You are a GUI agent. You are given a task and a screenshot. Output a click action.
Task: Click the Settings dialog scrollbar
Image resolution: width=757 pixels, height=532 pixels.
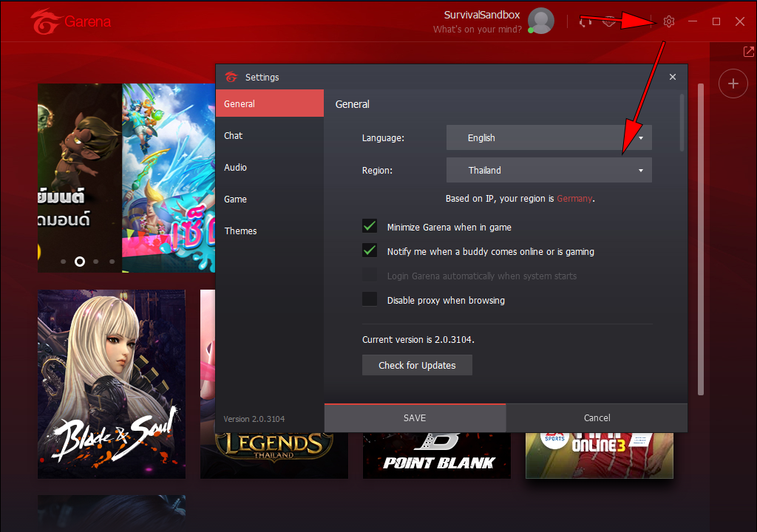pyautogui.click(x=682, y=123)
